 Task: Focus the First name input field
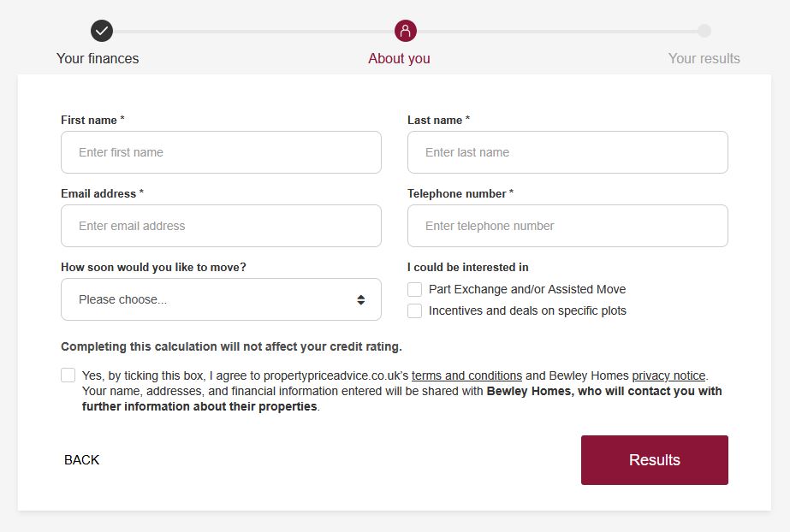221,152
